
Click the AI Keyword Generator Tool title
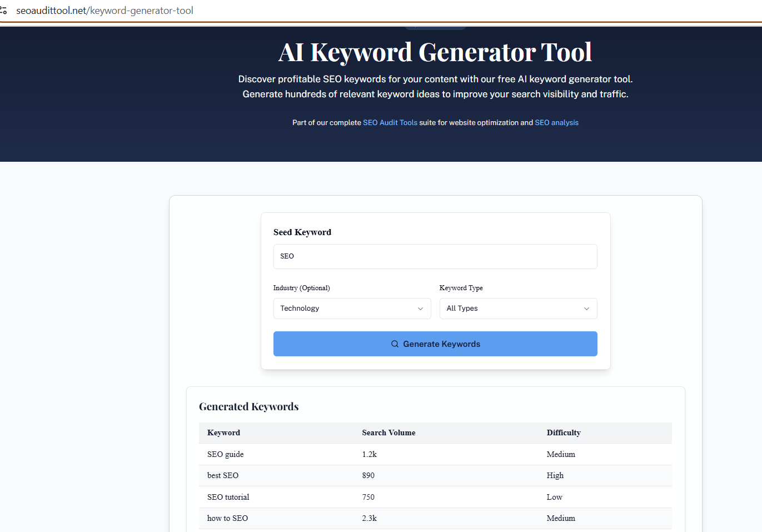click(x=435, y=52)
